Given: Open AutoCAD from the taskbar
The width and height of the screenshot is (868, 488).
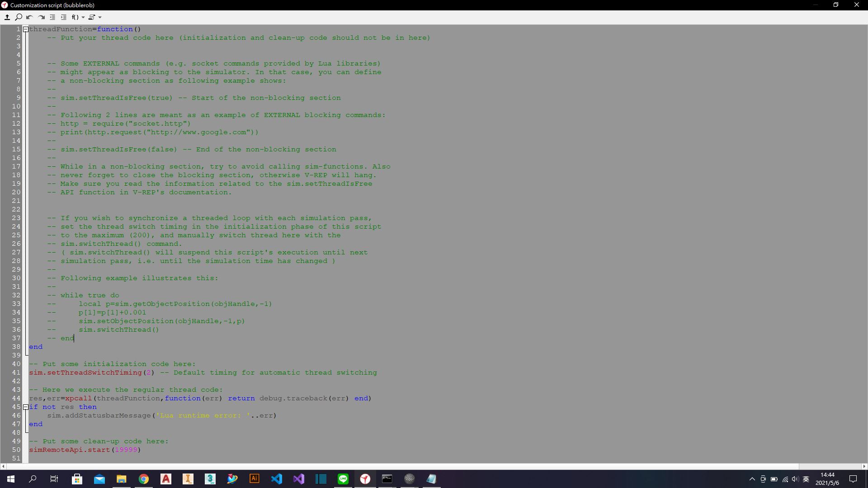Looking at the screenshot, I should (166, 479).
